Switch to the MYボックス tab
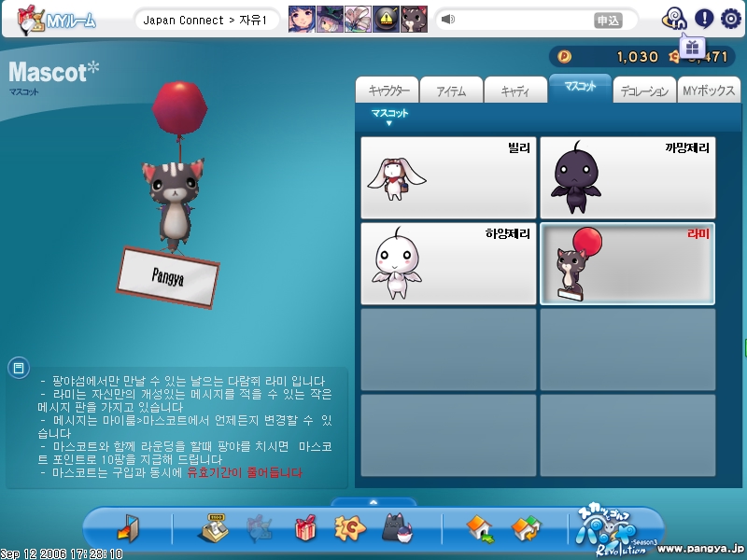The height and width of the screenshot is (560, 747). (707, 91)
